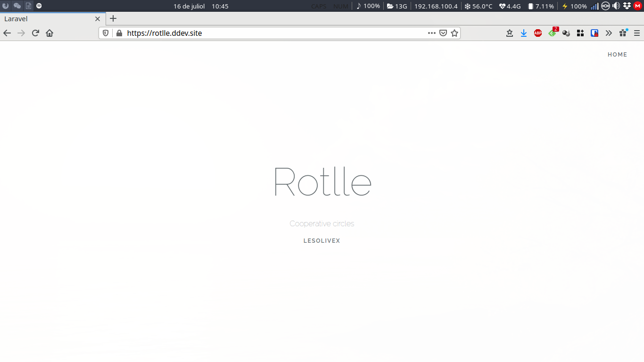644x362 pixels.
Task: Open the Firefox What's New gift icon
Action: [x=623, y=33]
